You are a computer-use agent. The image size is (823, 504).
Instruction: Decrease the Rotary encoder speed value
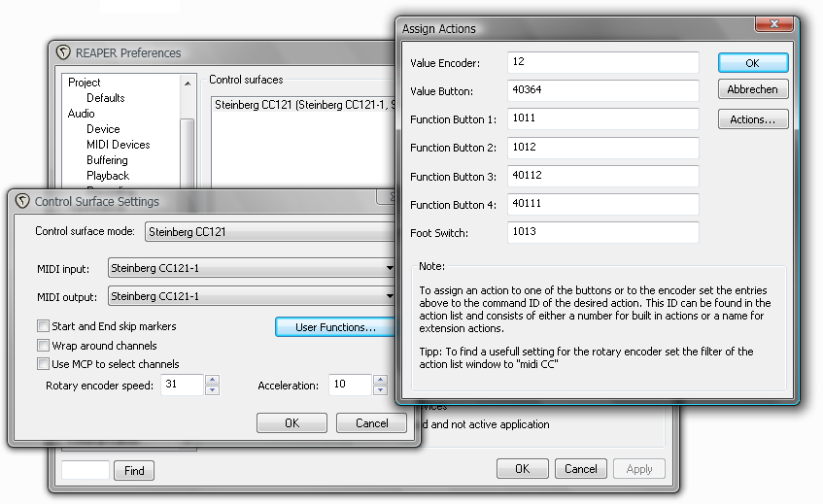pyautogui.click(x=212, y=389)
